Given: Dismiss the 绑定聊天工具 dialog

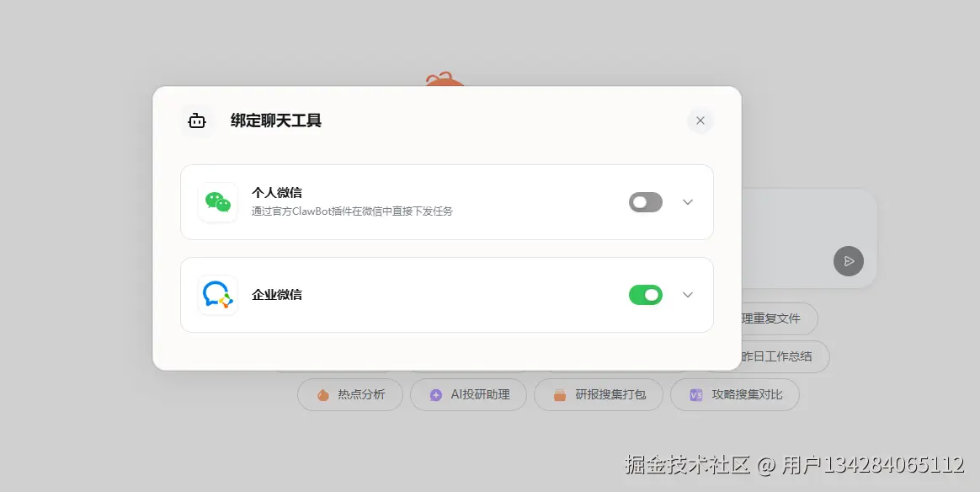Looking at the screenshot, I should (700, 120).
